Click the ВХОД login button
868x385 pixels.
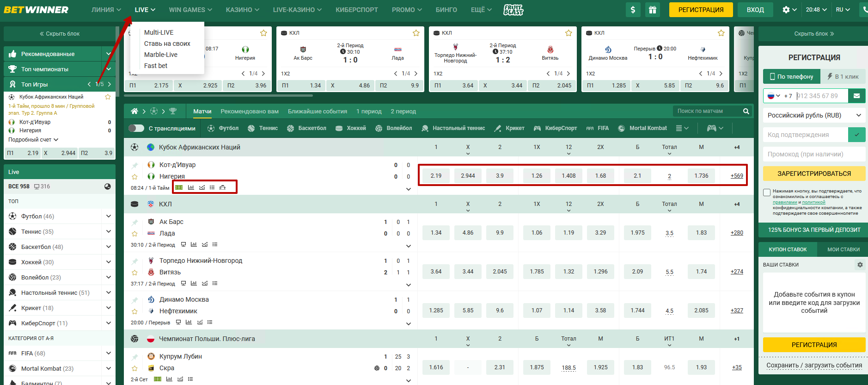(755, 10)
